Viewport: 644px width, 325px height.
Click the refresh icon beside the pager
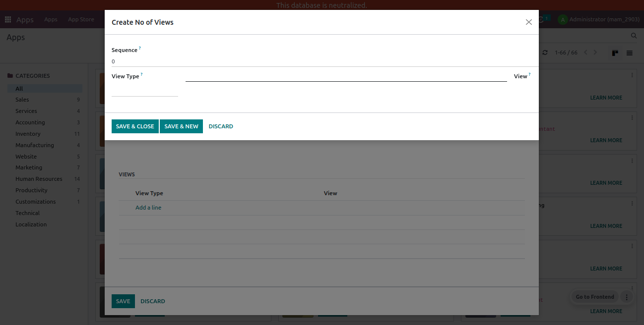(545, 53)
